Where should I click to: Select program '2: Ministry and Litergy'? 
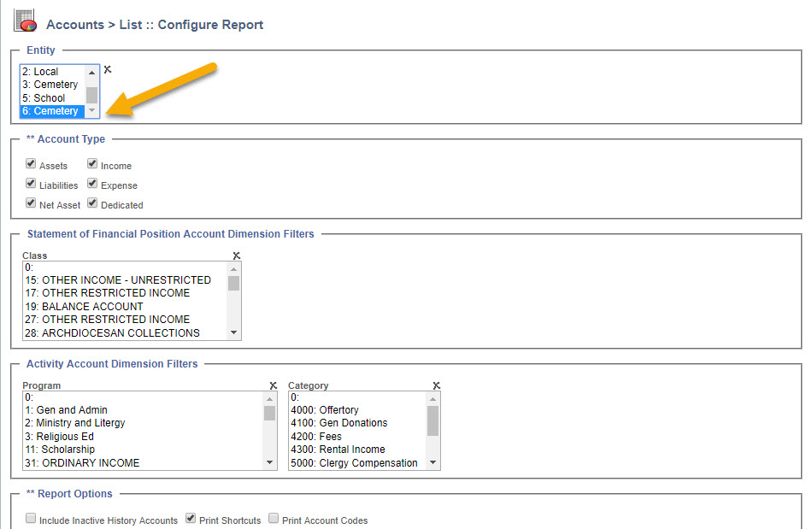click(143, 423)
